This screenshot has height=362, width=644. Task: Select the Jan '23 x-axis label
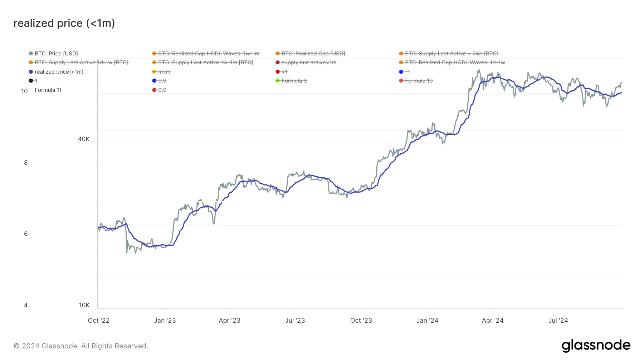(165, 321)
